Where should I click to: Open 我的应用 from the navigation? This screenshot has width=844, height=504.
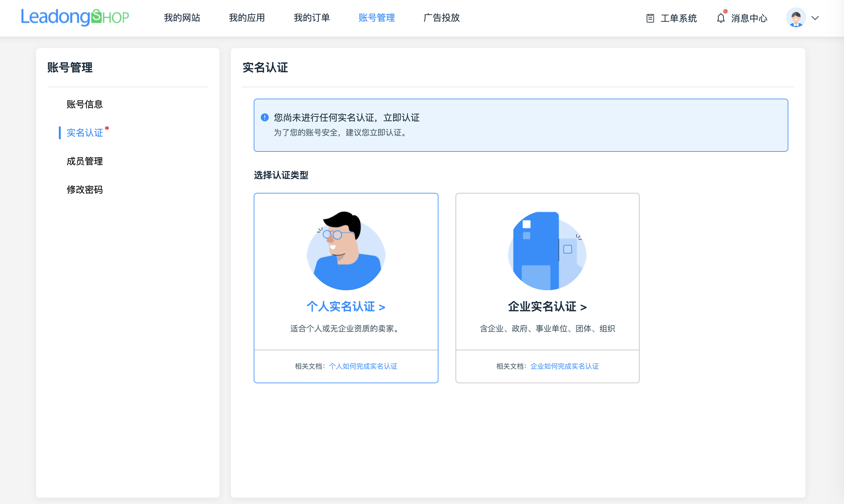[x=247, y=18]
